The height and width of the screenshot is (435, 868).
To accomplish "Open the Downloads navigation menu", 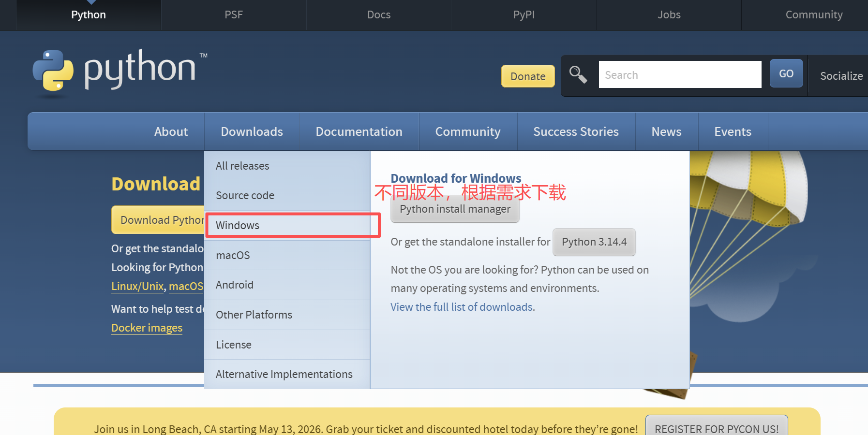I will click(252, 131).
